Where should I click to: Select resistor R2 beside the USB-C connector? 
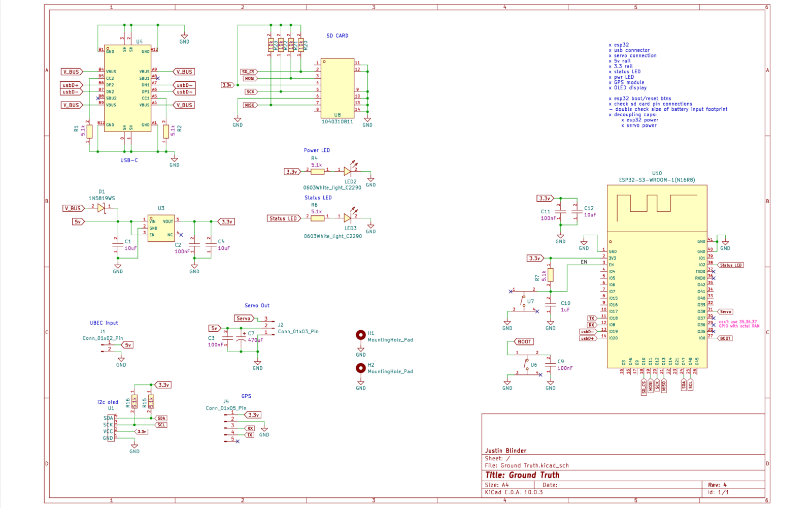pyautogui.click(x=165, y=132)
